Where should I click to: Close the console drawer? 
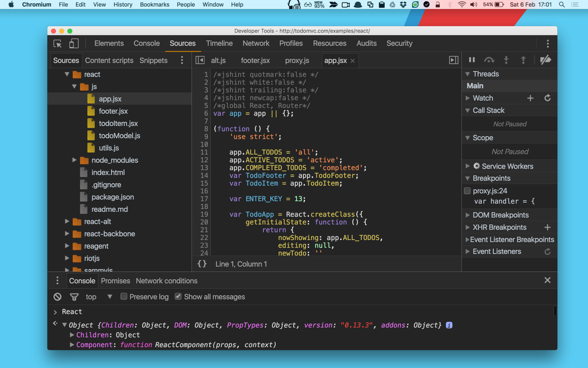[x=547, y=280]
